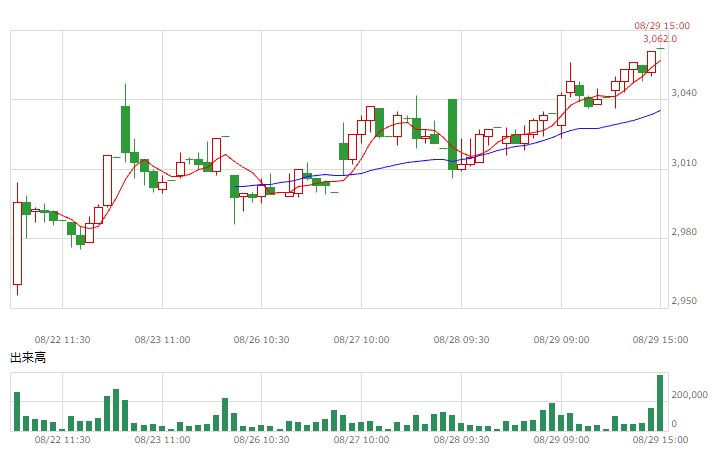This screenshot has width=721, height=457.
Task: Click the 08/27 10:00 label under price chart
Action: pos(361,340)
